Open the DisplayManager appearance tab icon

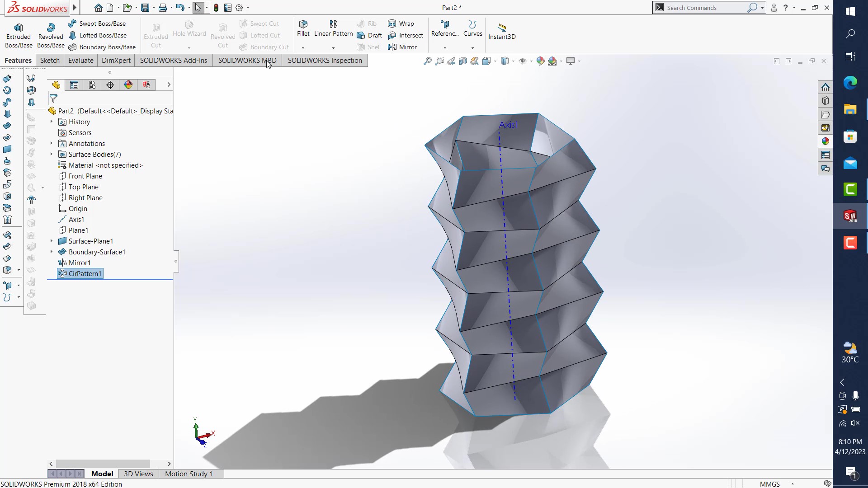click(x=128, y=85)
